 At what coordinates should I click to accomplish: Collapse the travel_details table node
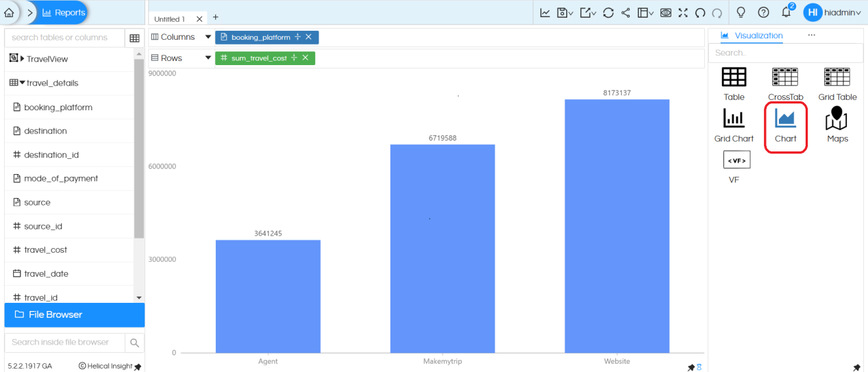[22, 83]
